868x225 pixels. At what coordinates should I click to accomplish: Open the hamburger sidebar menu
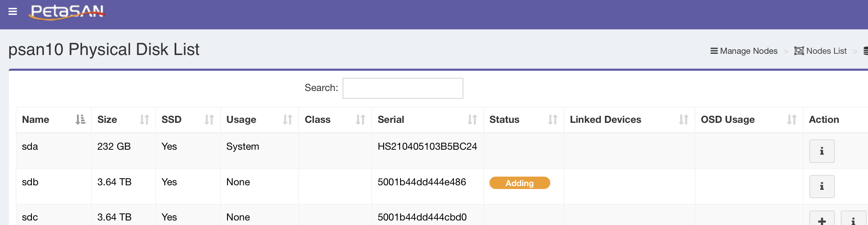point(13,12)
